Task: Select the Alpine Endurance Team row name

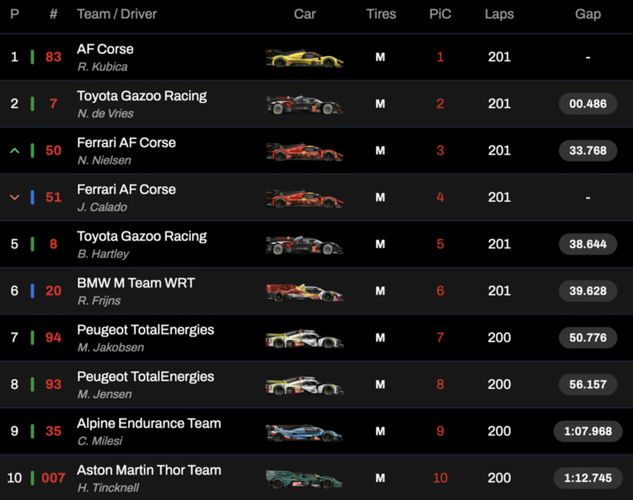Action: pos(149,423)
